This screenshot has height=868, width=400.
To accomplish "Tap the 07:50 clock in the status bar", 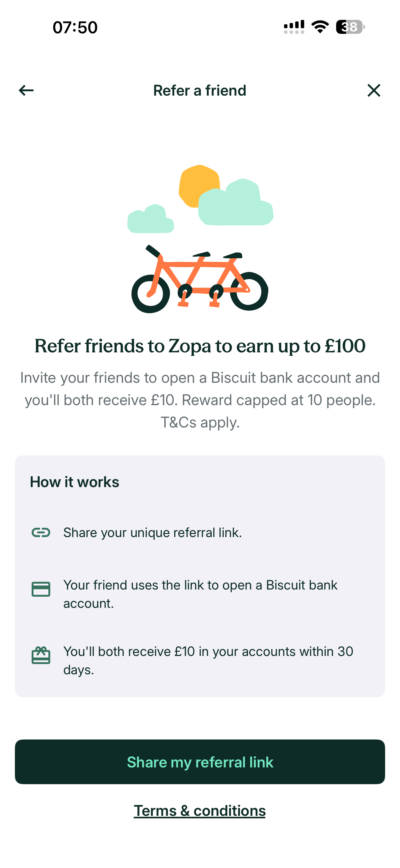I will tap(75, 27).
